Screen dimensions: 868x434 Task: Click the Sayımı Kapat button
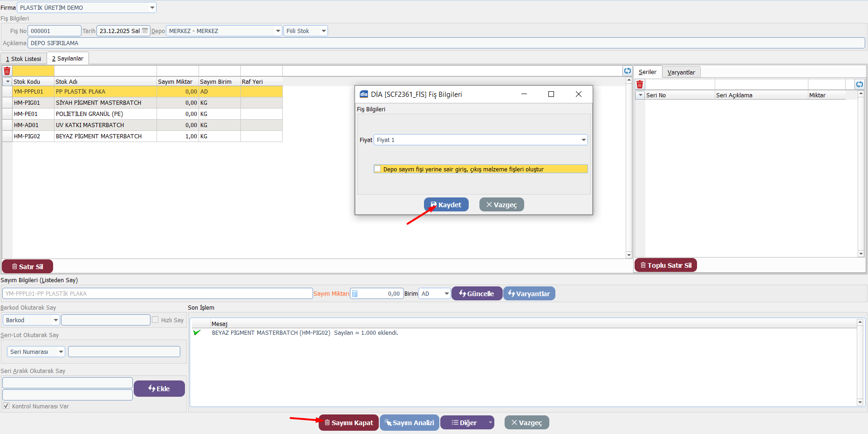point(349,423)
